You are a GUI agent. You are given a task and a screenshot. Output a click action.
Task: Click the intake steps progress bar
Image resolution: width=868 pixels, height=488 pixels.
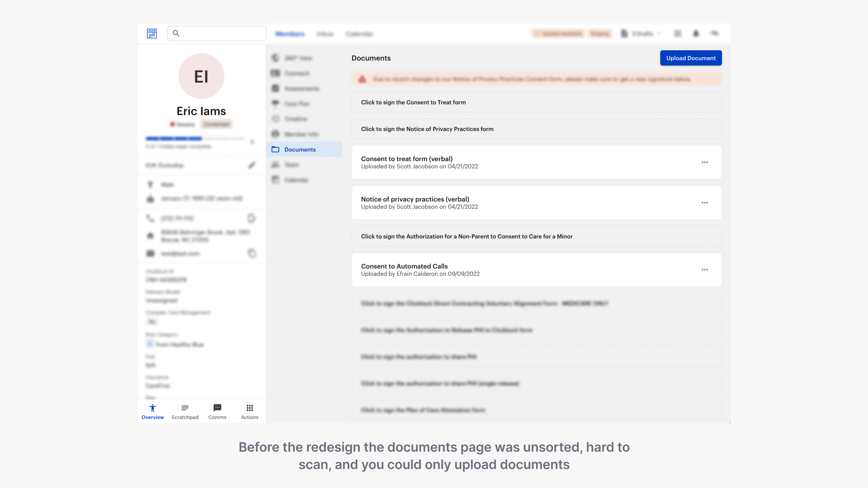point(195,138)
